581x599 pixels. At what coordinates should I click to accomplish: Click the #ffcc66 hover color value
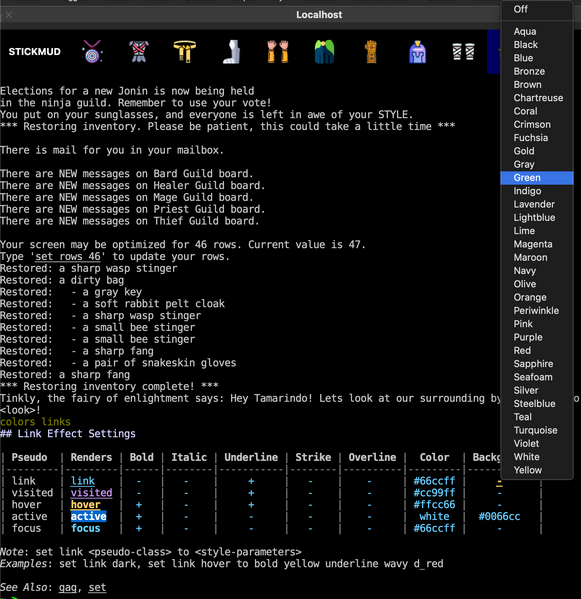coord(434,505)
